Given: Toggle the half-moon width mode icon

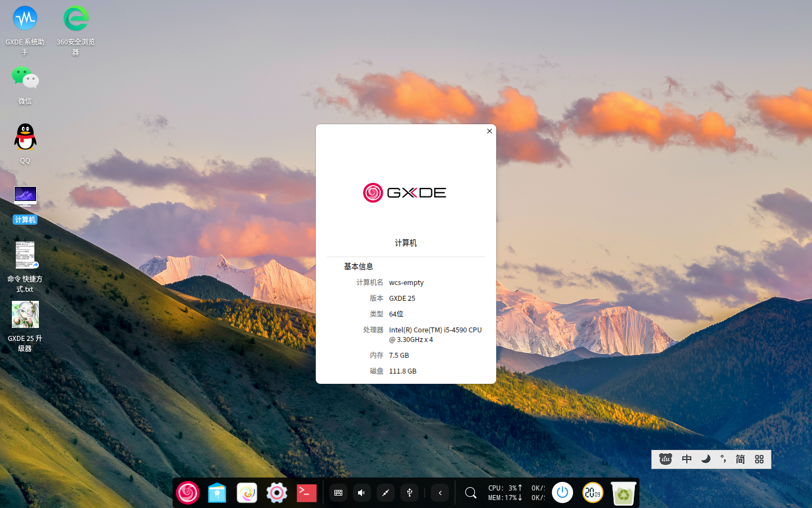Looking at the screenshot, I should [705, 459].
